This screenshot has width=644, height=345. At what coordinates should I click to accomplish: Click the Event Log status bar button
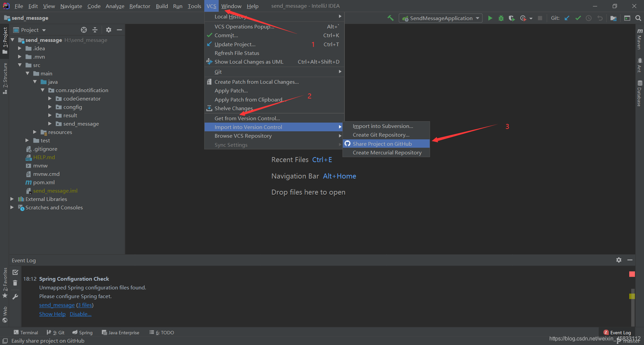point(617,332)
